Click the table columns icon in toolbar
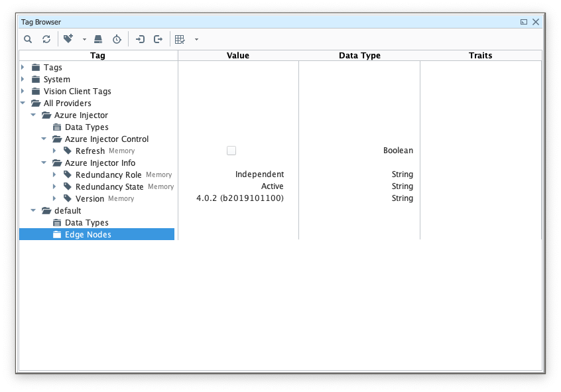The width and height of the screenshot is (561, 392). click(x=180, y=39)
